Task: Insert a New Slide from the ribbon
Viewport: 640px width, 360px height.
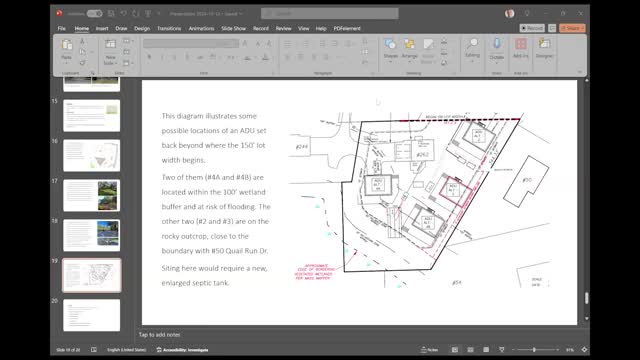Action: coord(110,51)
